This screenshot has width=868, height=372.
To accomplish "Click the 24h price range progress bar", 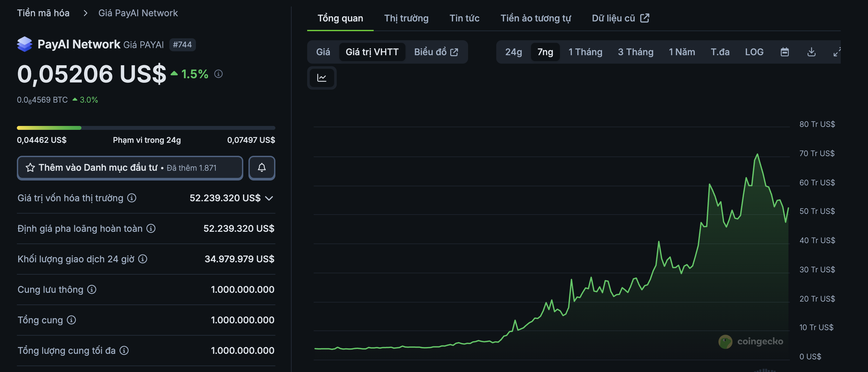I will click(x=146, y=128).
